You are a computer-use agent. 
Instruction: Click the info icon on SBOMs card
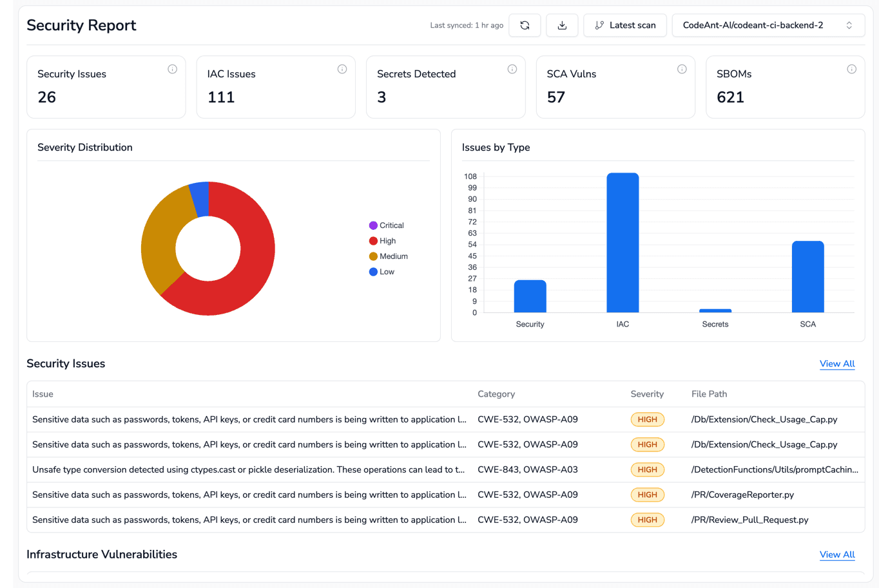[852, 69]
